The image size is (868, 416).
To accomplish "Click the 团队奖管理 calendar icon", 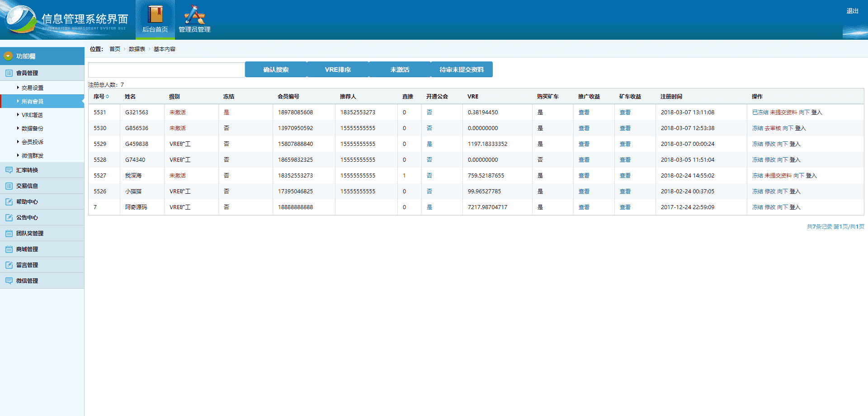I will [x=9, y=234].
